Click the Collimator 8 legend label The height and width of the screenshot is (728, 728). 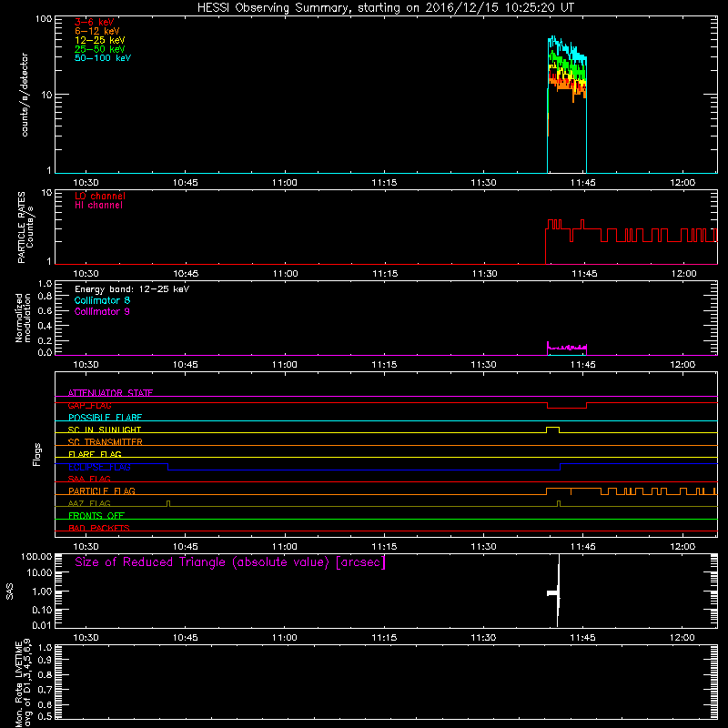tap(102, 300)
